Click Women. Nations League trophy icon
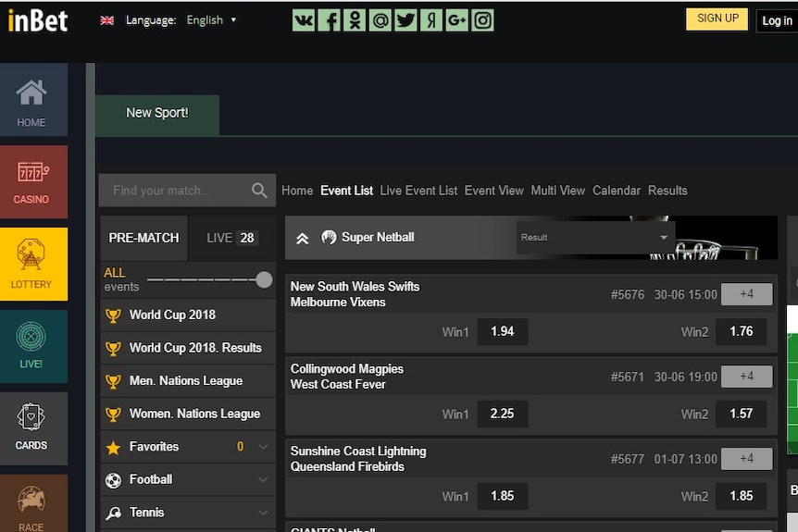798x532 pixels. [113, 414]
